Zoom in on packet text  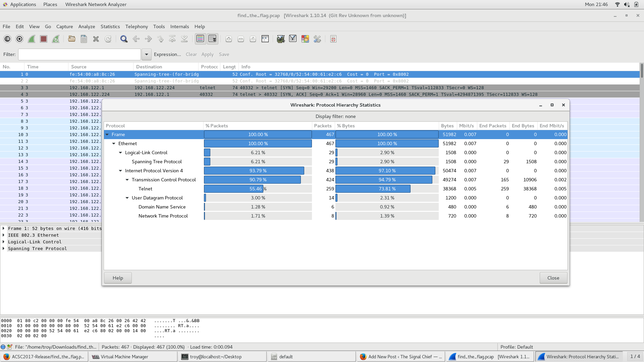point(229,39)
